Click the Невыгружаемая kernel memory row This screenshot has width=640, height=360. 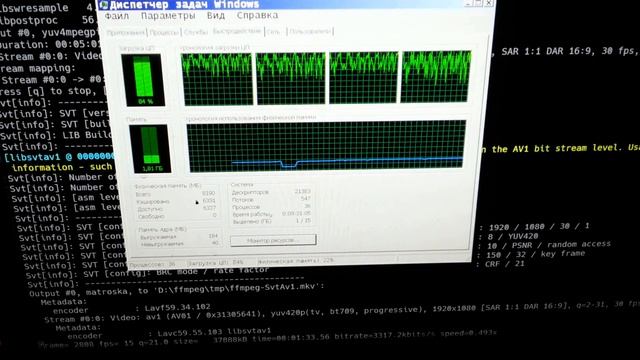pyautogui.click(x=179, y=244)
